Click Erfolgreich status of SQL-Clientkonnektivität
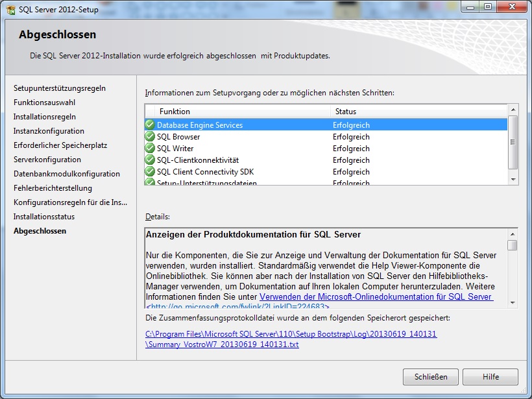This screenshot has width=532, height=399. coord(351,160)
